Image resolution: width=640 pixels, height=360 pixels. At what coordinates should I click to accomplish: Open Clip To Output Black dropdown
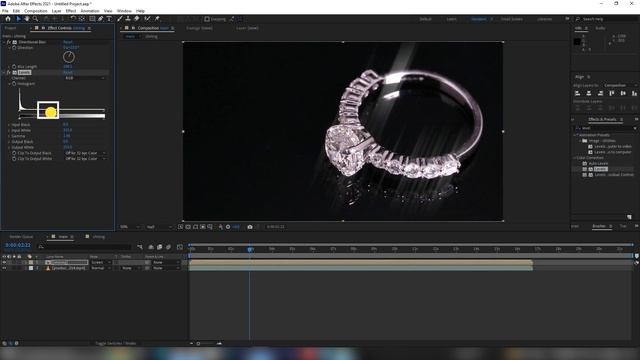85,153
